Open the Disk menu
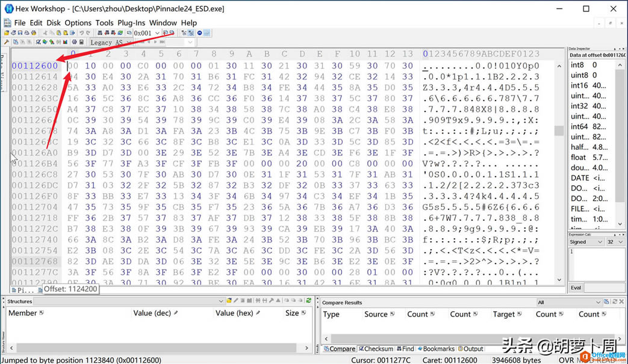Image resolution: width=628 pixels, height=364 pixels. click(53, 23)
